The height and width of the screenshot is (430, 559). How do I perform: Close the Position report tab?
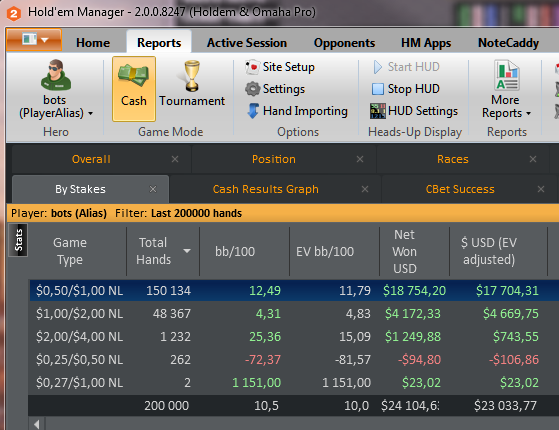tap(360, 159)
